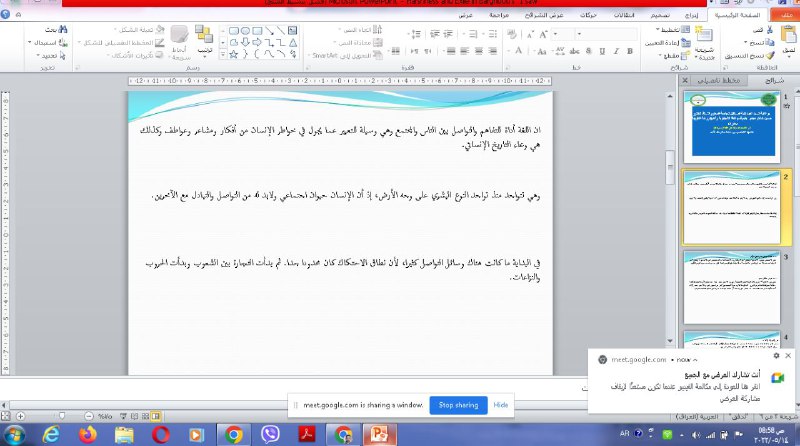Toggle Strikethrough abc formatting
800x446 pixels.
(574, 51)
